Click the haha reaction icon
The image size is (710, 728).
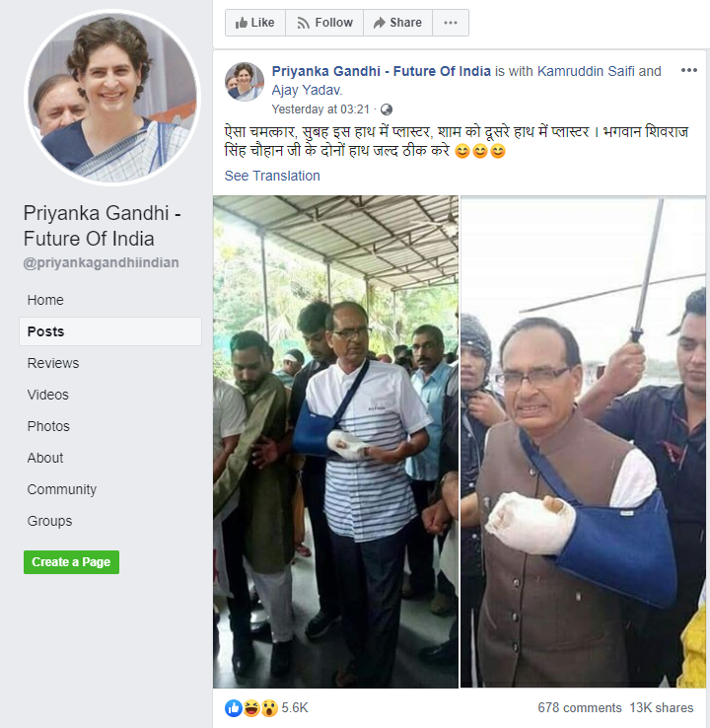(250, 707)
